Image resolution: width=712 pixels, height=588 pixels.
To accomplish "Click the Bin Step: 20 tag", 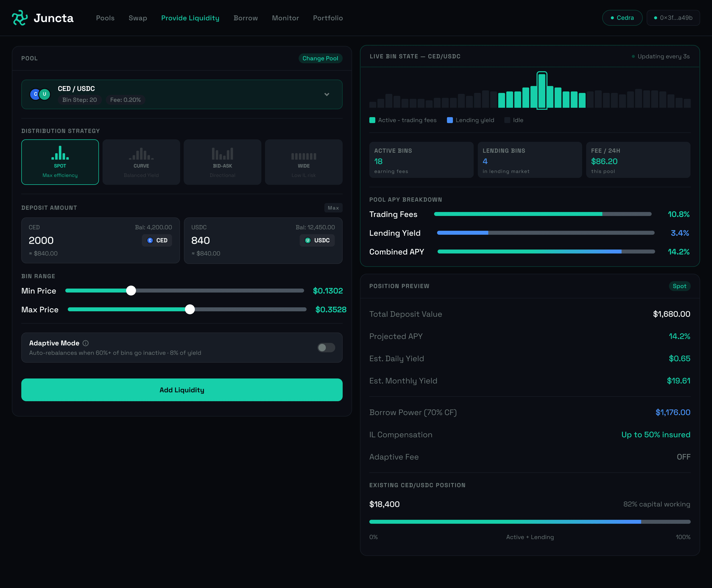I will [x=80, y=100].
